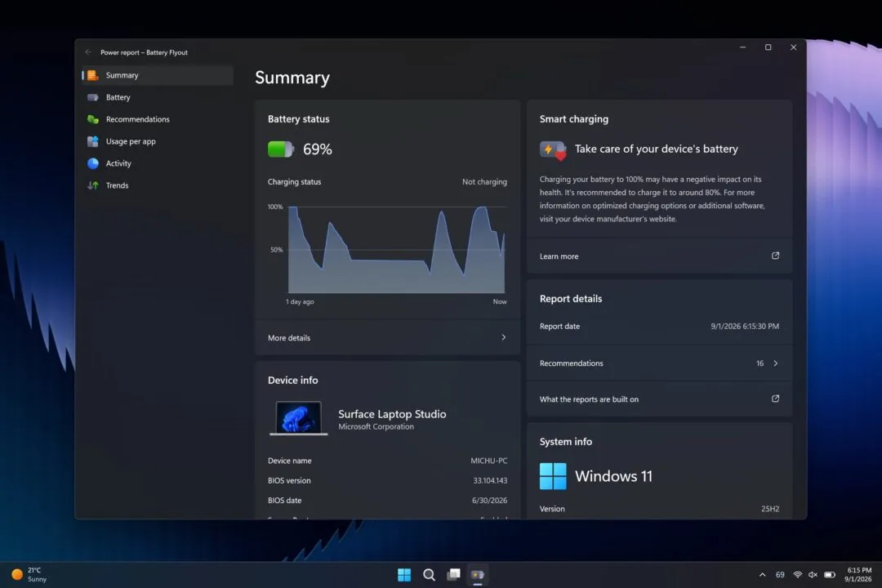This screenshot has width=882, height=588.
Task: Click the smart charging battery heart icon
Action: (553, 150)
